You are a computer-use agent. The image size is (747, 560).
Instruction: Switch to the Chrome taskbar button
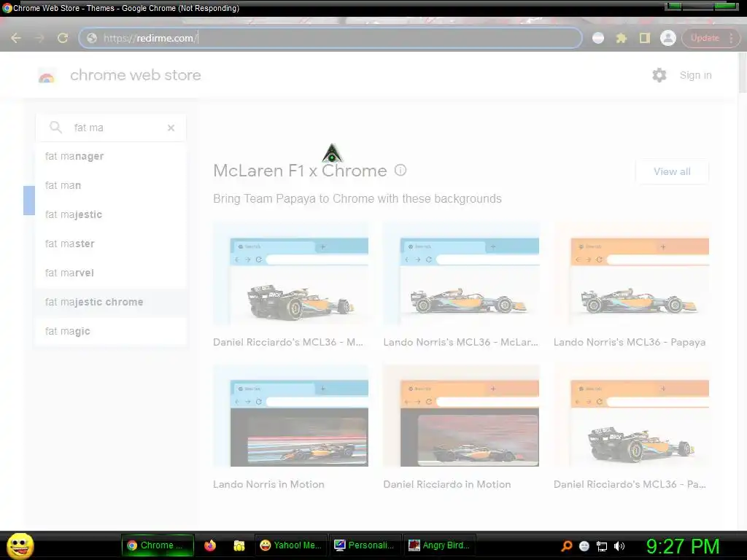[158, 545]
